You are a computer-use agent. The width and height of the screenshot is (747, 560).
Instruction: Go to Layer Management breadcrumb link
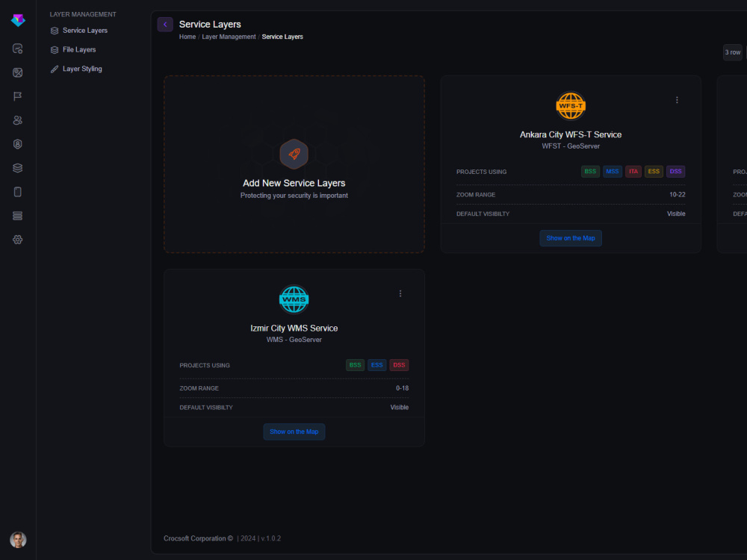(229, 37)
